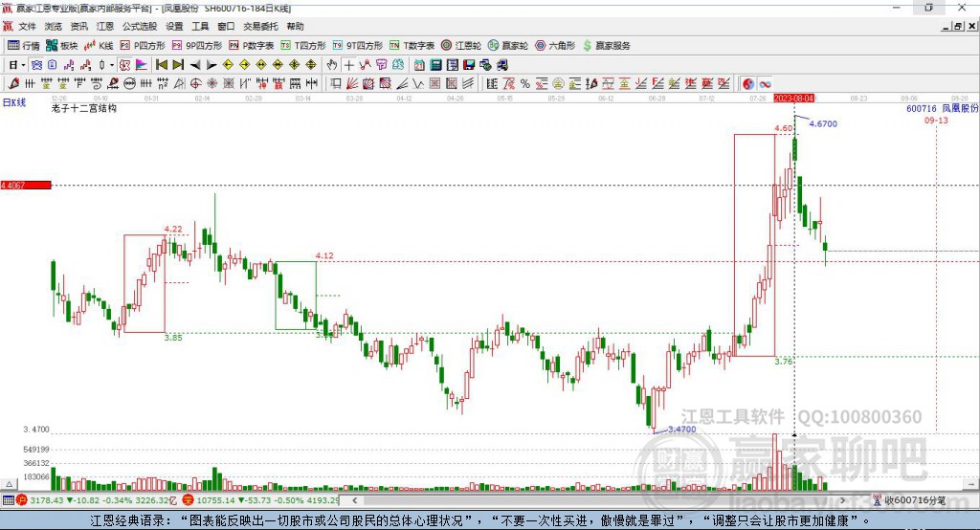Toggle the highlighted red 叙 icon
This screenshot has height=530, width=980.
point(125,65)
